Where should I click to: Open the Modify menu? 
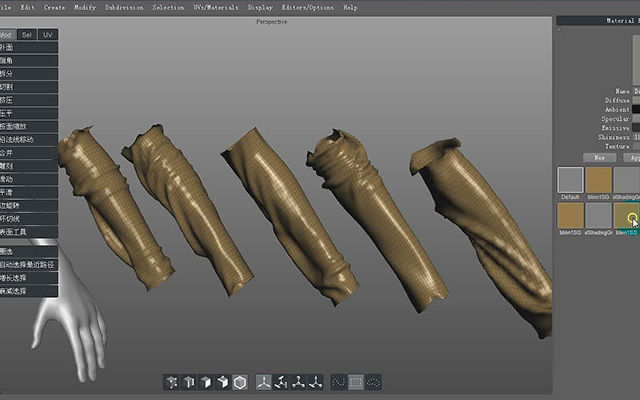[x=85, y=7]
